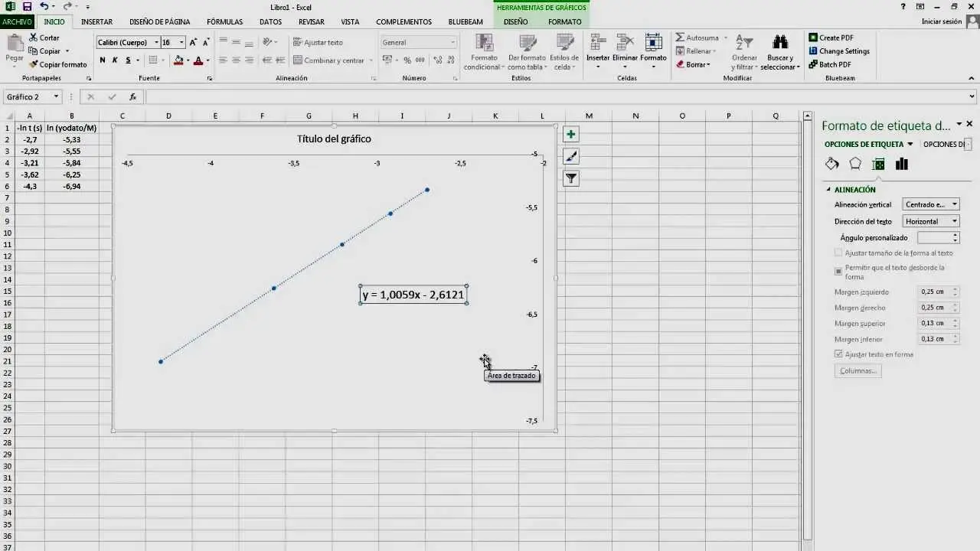
Task: Apply percent style number format
Action: tap(407, 60)
